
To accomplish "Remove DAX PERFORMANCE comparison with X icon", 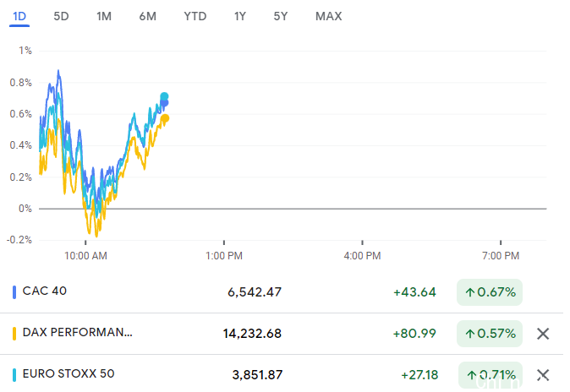I will [543, 334].
